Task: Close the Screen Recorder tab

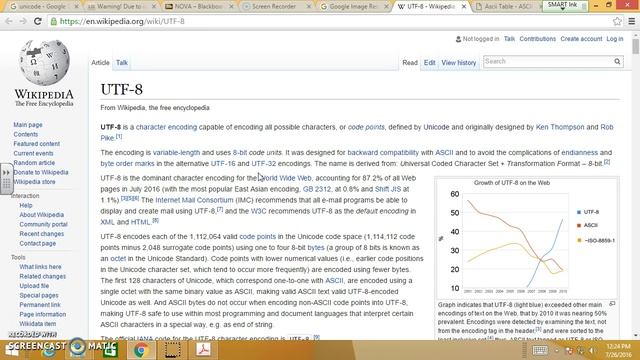Action: [309, 7]
